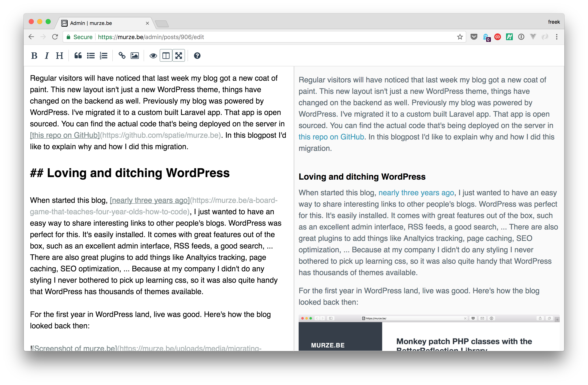The width and height of the screenshot is (588, 385).
Task: Click the '[nearly three years ago]' markdown in editor
Action: 150,200
